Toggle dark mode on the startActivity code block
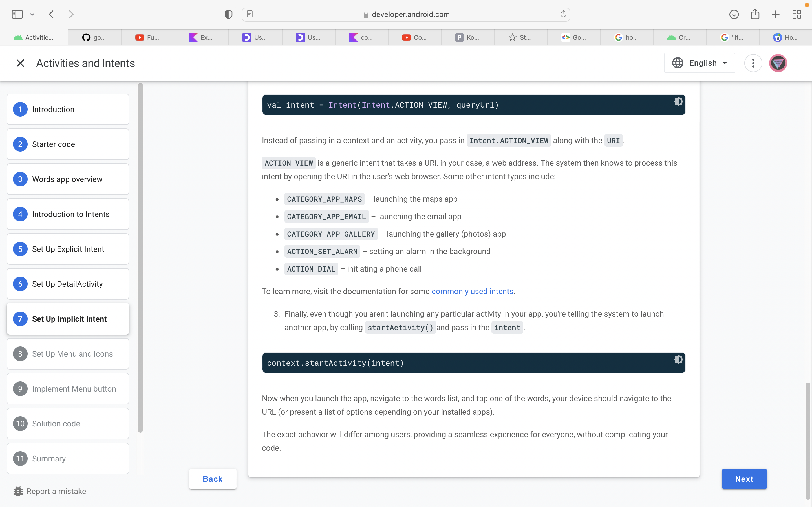Screen dimensions: 812x507 click(678, 359)
